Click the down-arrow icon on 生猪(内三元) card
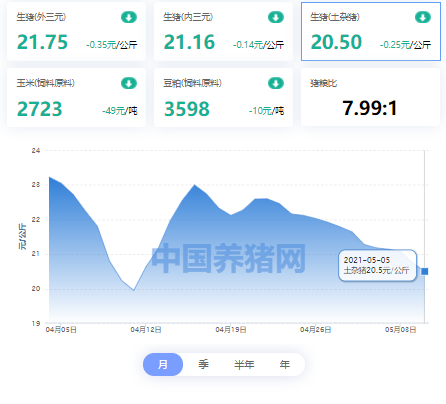Viewport: 446px width, 404px height. [276, 17]
